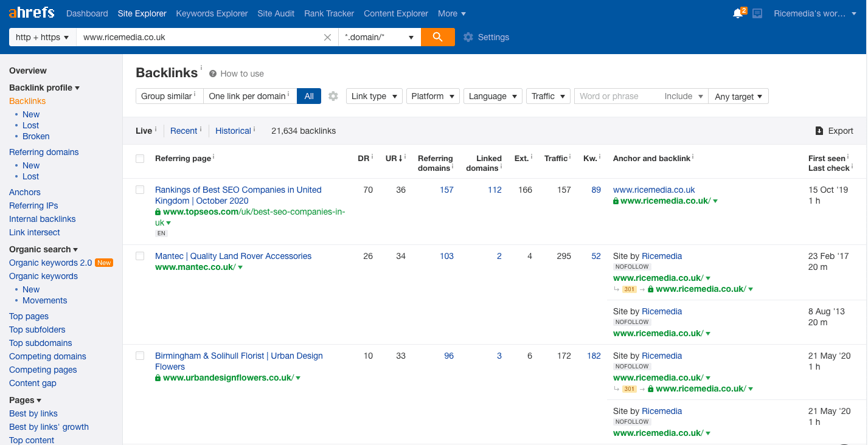Click the EN language badge under topseos
This screenshot has height=445, width=868.
[161, 233]
